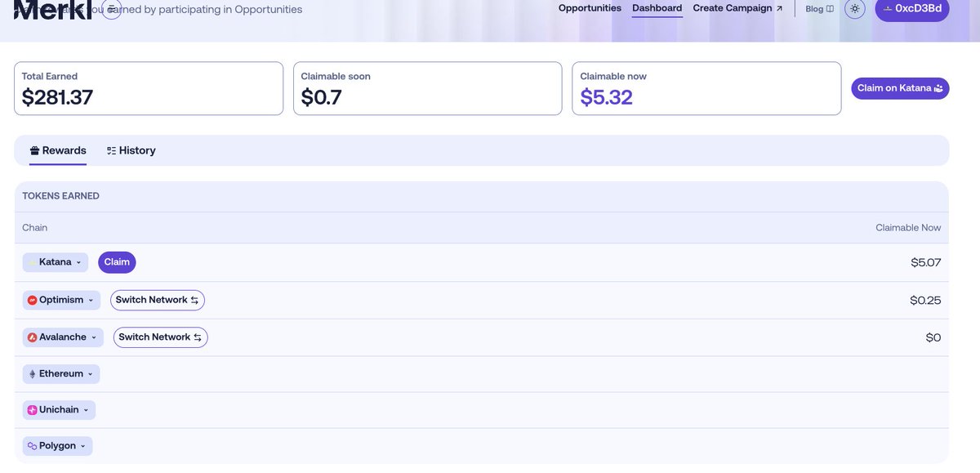Click the Claimable soon label

[336, 76]
